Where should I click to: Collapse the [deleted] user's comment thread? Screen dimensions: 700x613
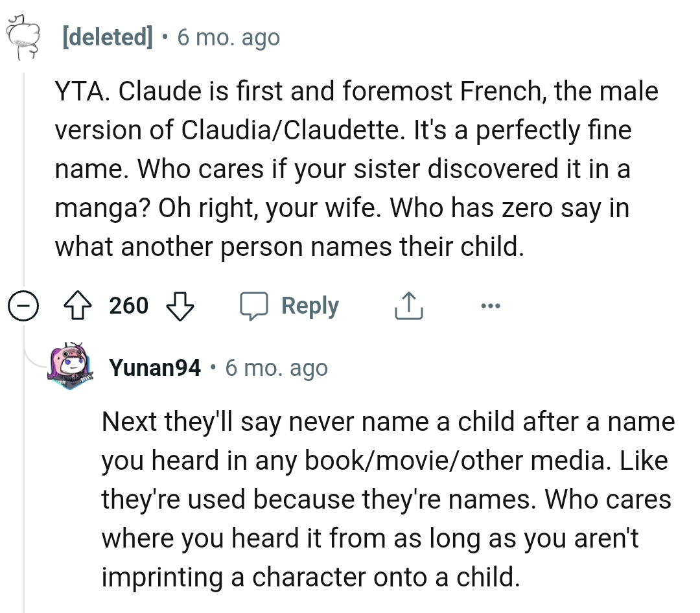point(23,305)
